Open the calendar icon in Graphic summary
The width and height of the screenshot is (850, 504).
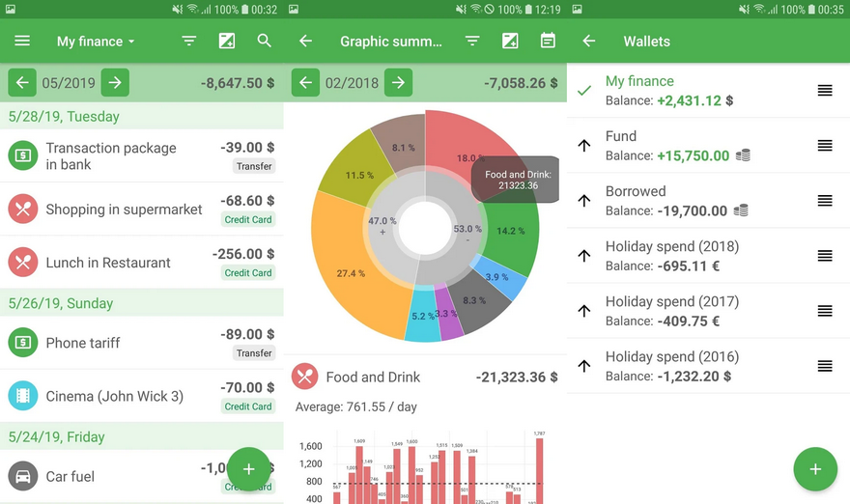(x=548, y=42)
